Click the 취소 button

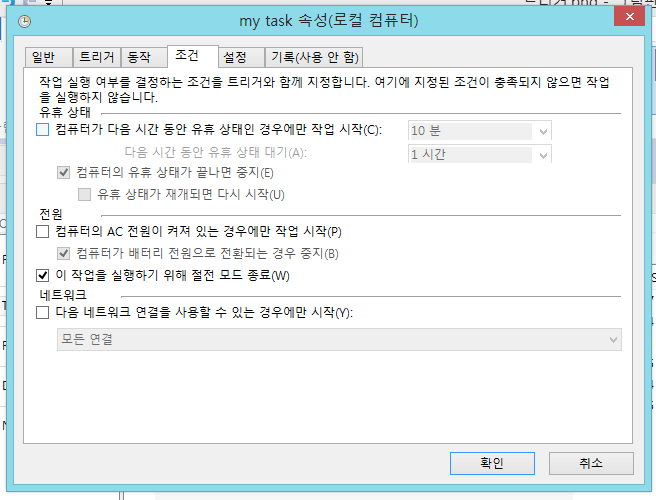click(x=590, y=463)
